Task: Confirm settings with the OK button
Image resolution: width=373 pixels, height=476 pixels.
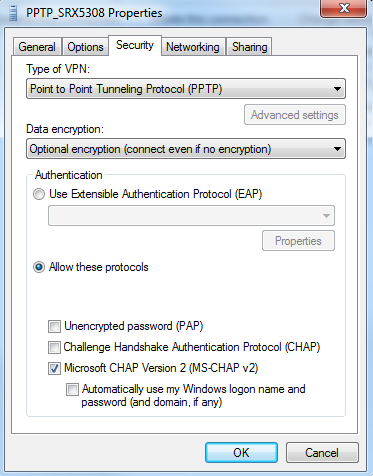Action: coord(241,453)
